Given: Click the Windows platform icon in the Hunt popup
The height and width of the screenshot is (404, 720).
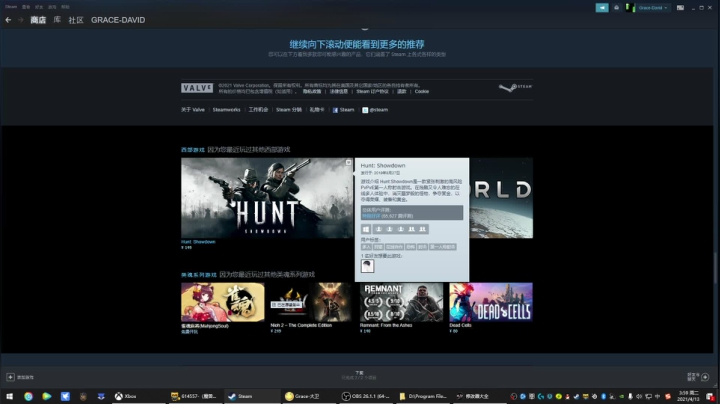Looking at the screenshot, I should click(366, 229).
